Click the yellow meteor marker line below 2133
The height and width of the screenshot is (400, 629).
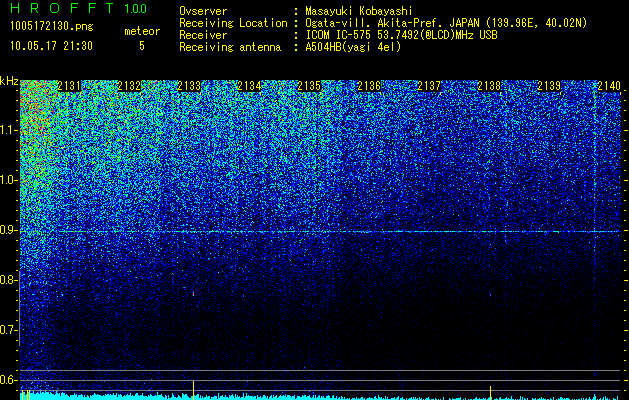[x=193, y=390]
